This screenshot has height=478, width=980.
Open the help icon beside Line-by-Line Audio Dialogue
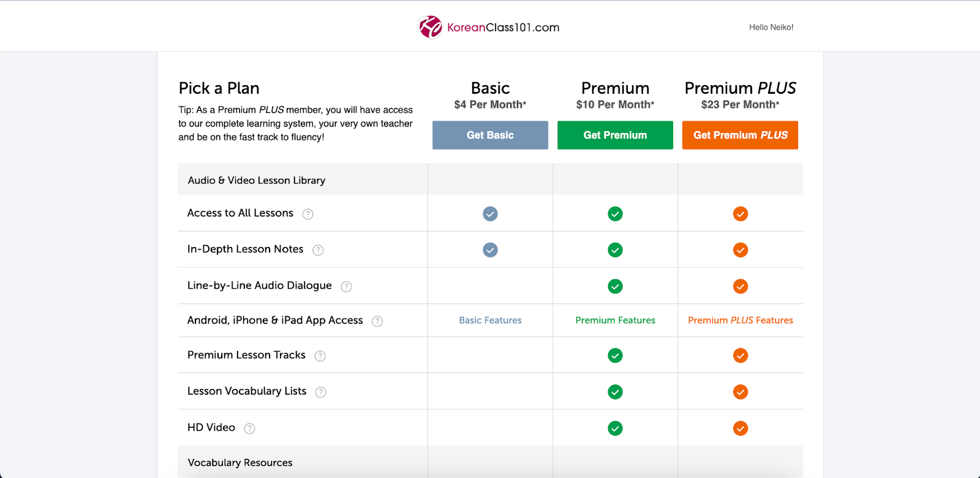click(x=346, y=286)
